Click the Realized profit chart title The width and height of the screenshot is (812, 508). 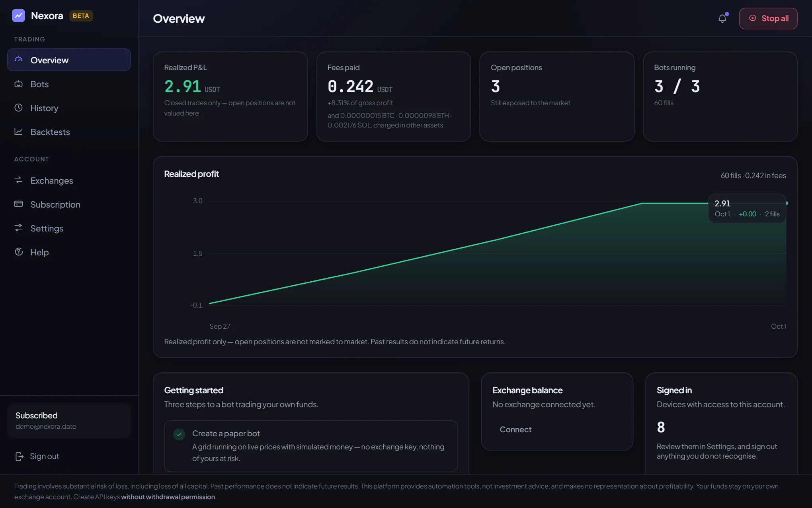[x=191, y=174]
